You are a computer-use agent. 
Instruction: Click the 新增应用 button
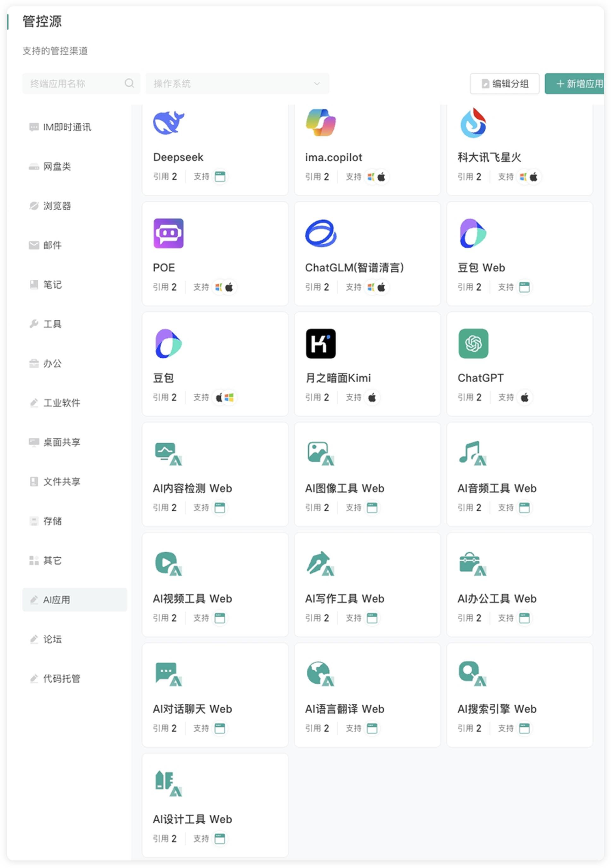pyautogui.click(x=575, y=84)
